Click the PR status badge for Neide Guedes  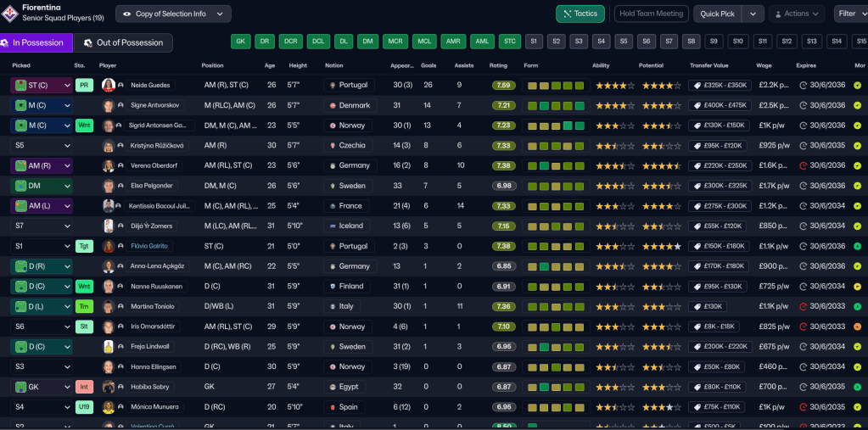point(84,85)
